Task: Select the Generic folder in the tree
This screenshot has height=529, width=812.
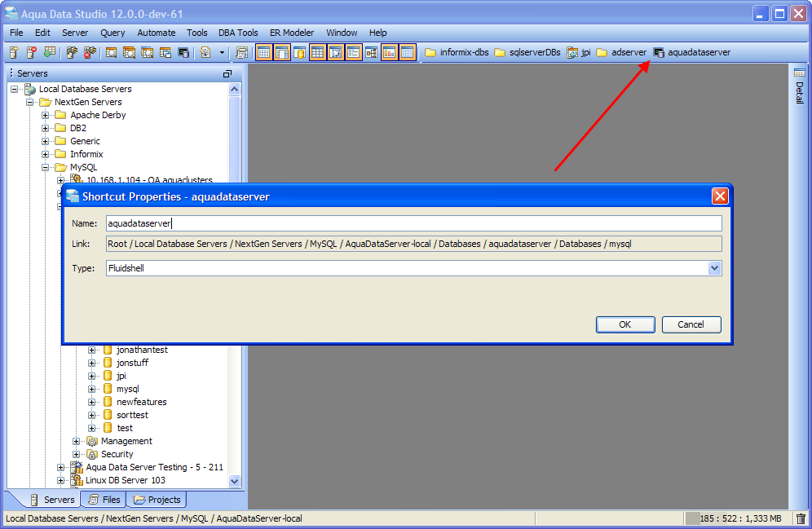Action: click(x=85, y=141)
